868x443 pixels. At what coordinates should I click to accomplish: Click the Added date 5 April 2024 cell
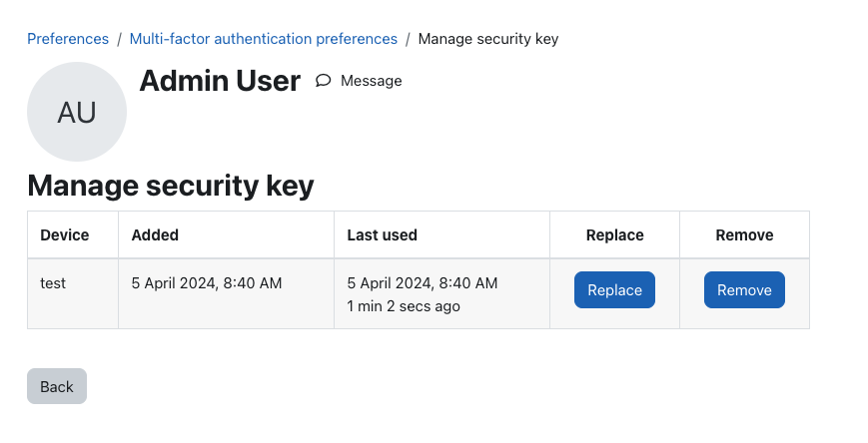[x=207, y=283]
